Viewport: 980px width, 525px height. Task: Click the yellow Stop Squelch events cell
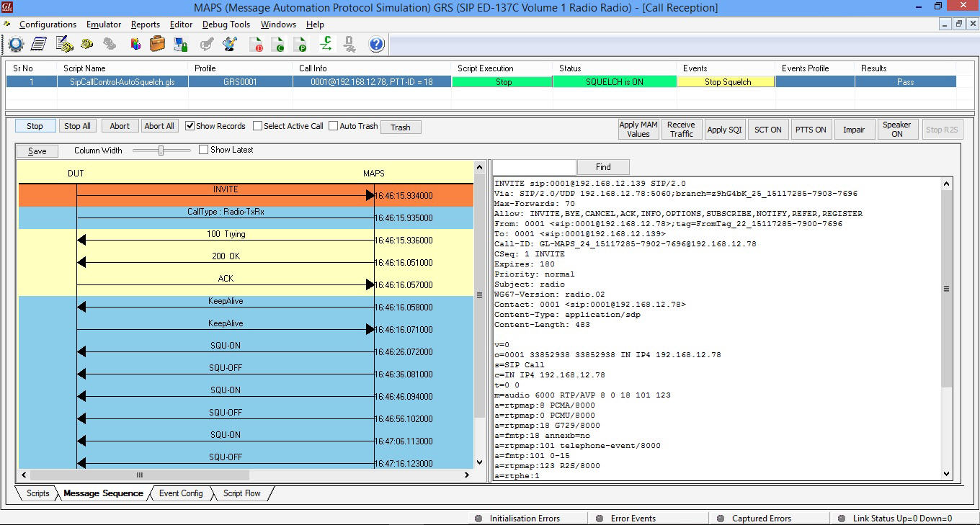[x=728, y=82]
